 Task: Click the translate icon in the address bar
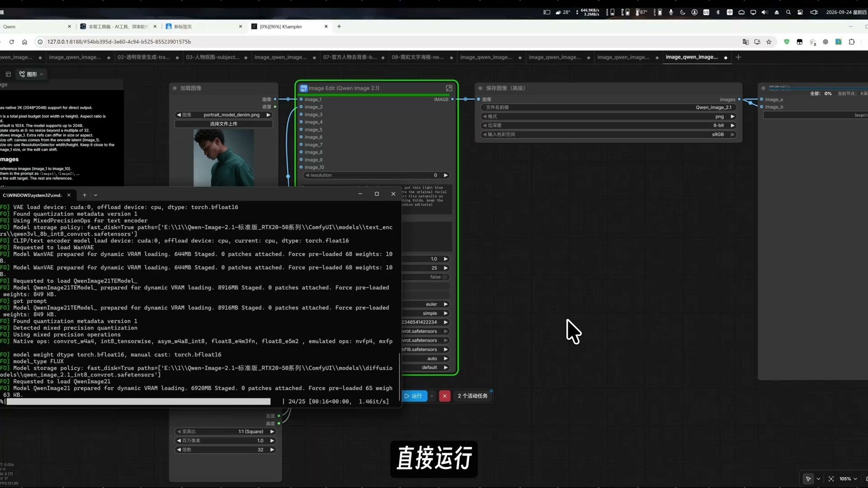tap(745, 42)
